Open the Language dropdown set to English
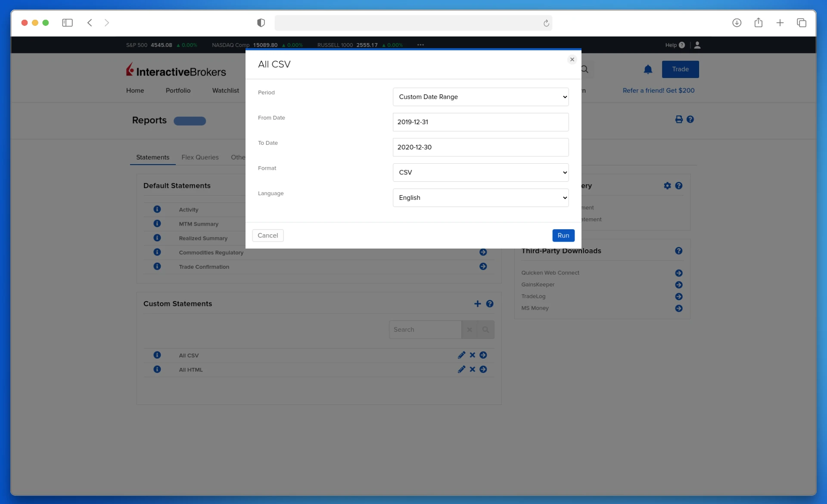 click(x=480, y=198)
